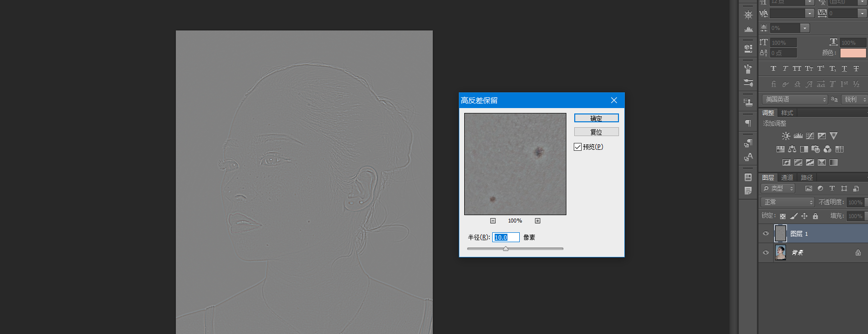Open the kerning (V/A) dropdown arrow

pos(810,14)
